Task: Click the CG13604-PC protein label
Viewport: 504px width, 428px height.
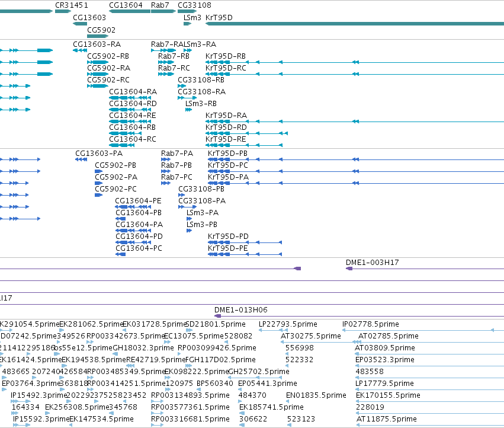Action: [139, 249]
